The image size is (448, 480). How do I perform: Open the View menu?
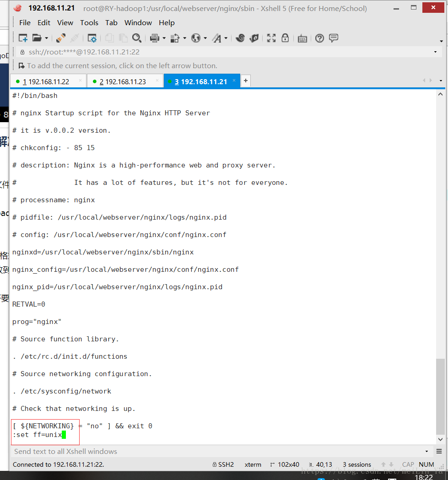pyautogui.click(x=65, y=23)
